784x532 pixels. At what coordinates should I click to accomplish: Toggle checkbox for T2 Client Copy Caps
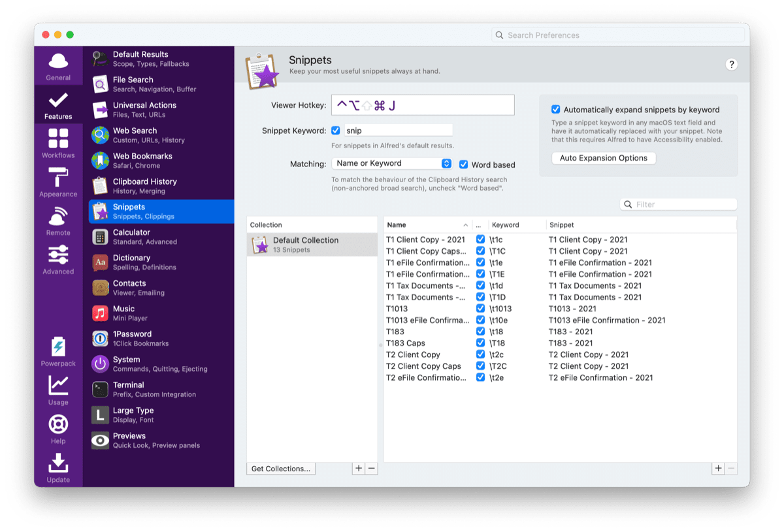click(x=480, y=366)
